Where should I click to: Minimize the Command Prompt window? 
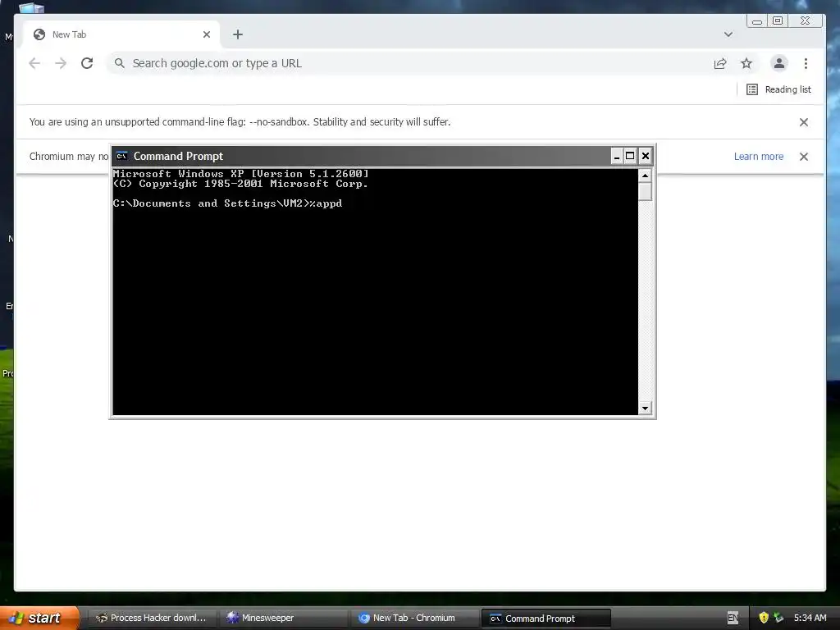coord(617,156)
